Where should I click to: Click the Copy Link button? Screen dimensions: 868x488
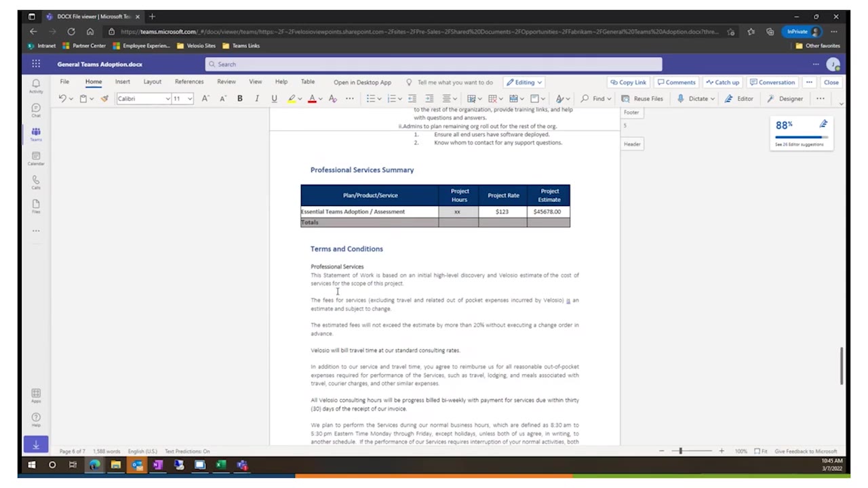pyautogui.click(x=627, y=82)
